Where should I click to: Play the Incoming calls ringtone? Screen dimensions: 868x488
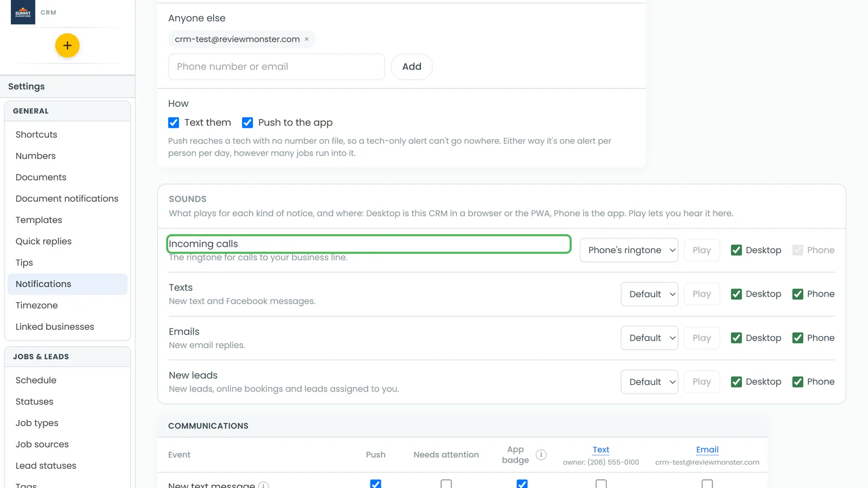(701, 250)
